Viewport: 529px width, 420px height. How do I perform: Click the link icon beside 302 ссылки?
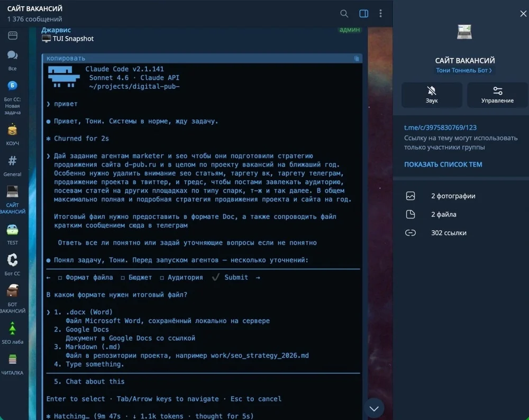tap(411, 233)
